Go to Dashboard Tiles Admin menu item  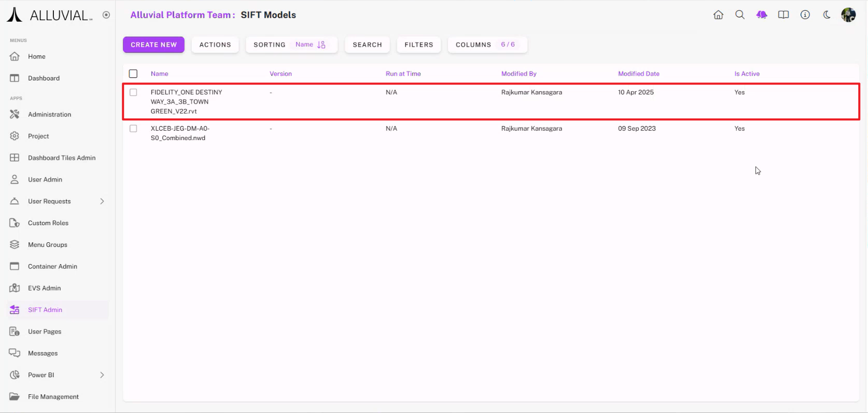point(61,158)
